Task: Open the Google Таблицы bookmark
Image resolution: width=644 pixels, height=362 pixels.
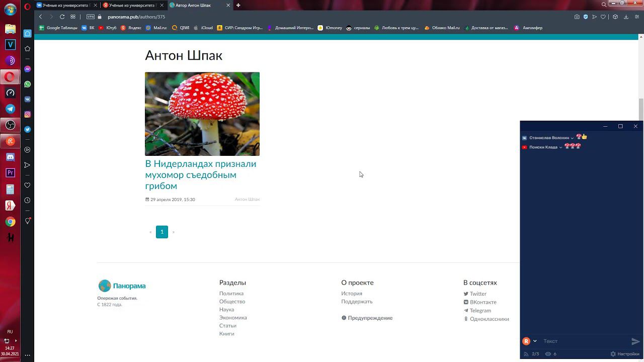Action: 58,28
